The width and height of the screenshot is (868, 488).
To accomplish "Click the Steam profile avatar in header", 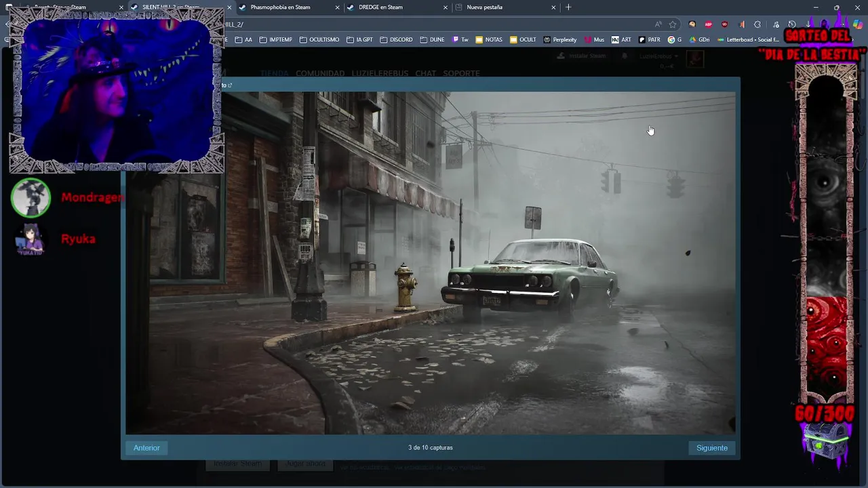I will [694, 59].
